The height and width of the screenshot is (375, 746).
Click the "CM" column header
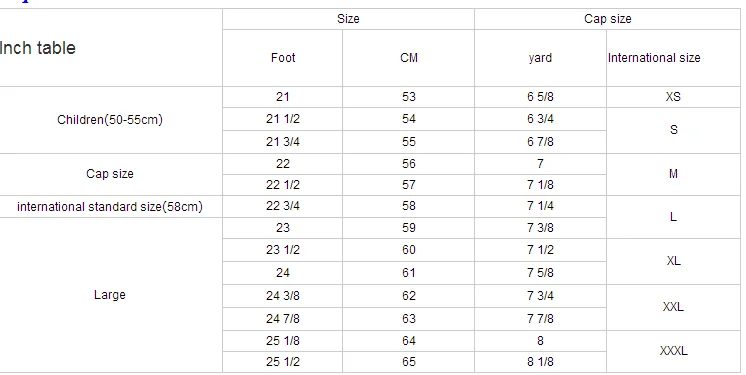[x=409, y=58]
